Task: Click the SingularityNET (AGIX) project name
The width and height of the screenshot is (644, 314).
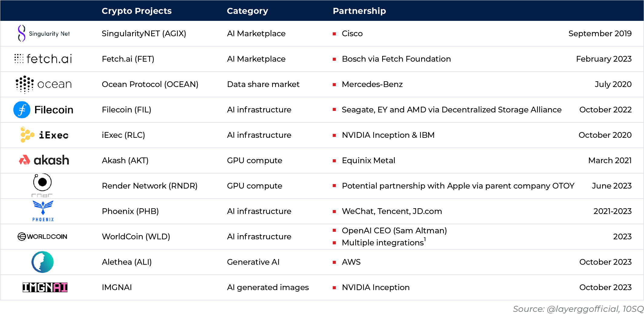Action: (144, 34)
